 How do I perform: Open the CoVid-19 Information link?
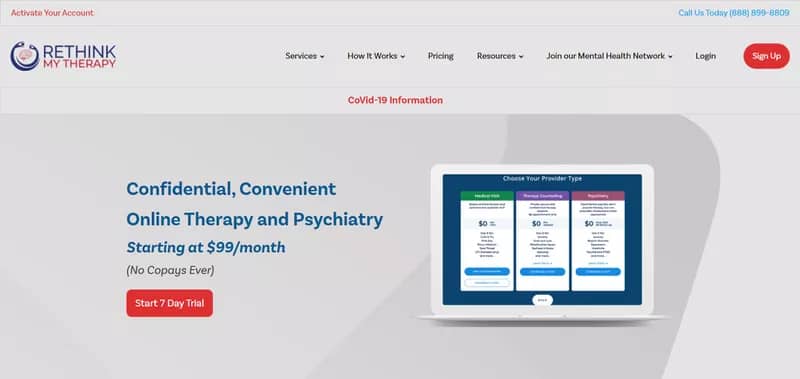[395, 100]
